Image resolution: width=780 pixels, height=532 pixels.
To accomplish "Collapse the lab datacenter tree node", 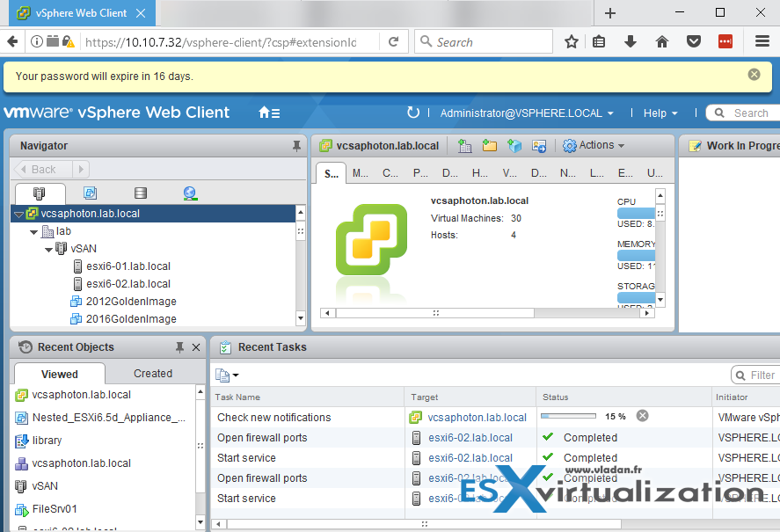I will [x=33, y=232].
